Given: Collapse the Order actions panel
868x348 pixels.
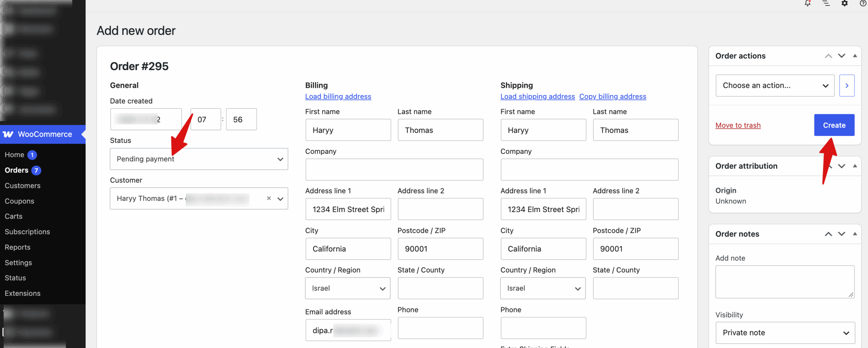Looking at the screenshot, I should [855, 56].
